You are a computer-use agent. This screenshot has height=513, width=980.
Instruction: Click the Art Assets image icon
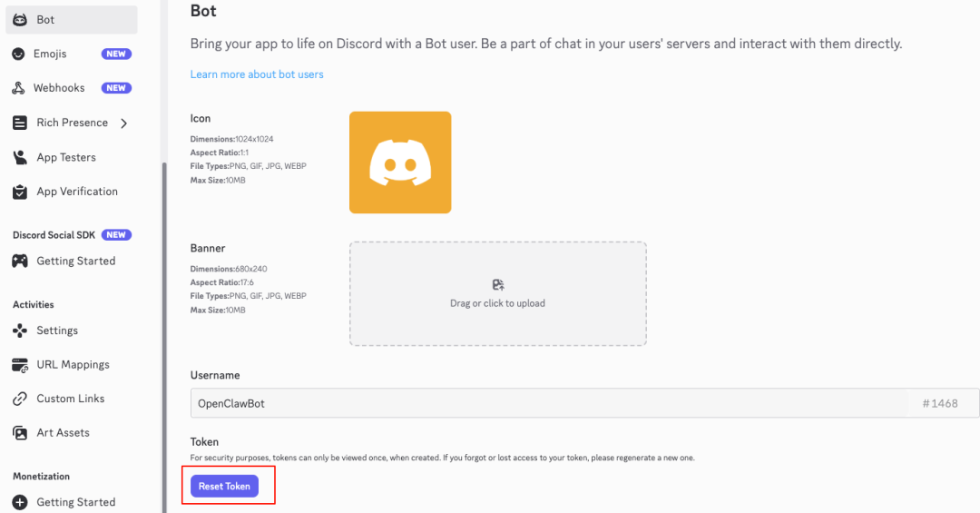[x=19, y=433]
